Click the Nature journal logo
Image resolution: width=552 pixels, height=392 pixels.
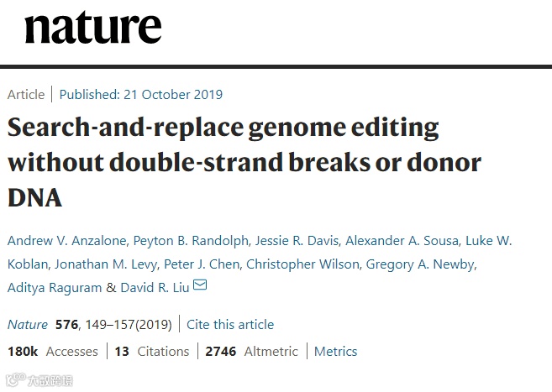(92, 28)
